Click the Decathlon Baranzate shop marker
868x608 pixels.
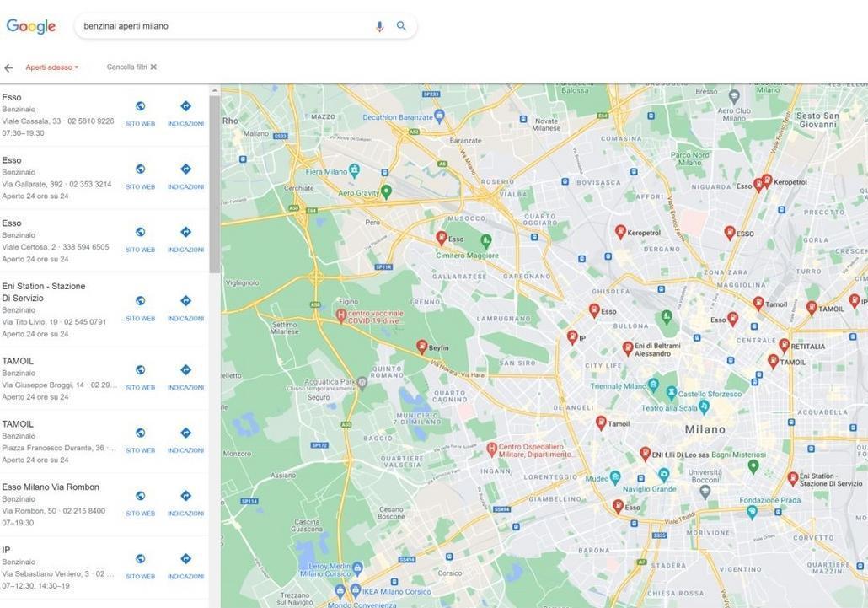point(440,116)
